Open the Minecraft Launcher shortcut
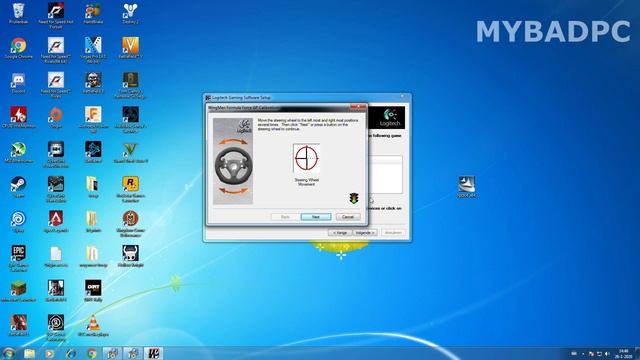640x360 pixels. point(18,291)
